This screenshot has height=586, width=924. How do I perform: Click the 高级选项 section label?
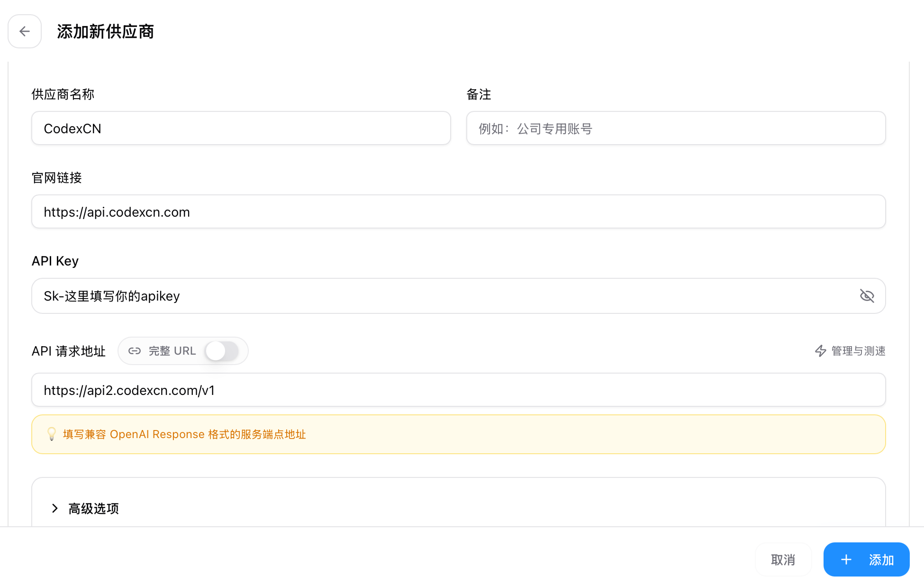pos(94,508)
